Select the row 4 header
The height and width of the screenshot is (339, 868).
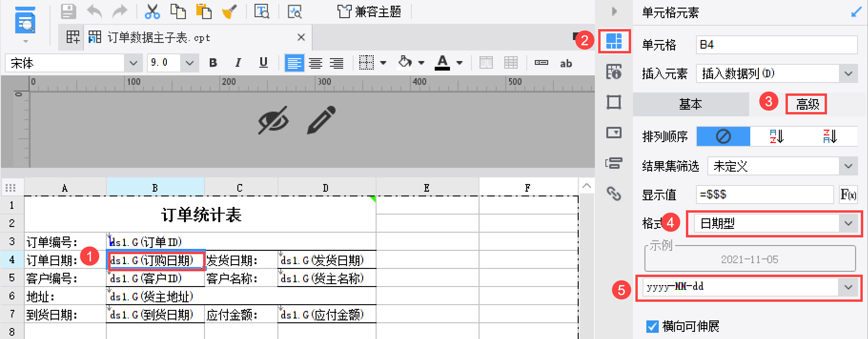click(x=12, y=260)
